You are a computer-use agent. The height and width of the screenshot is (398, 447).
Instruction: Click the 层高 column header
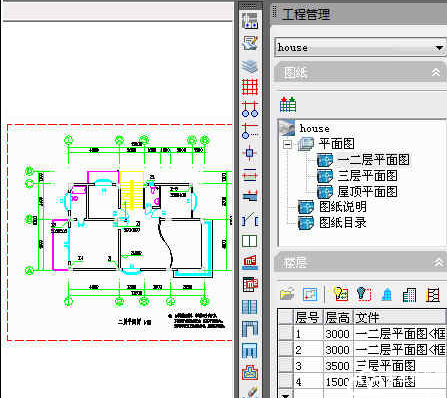338,318
